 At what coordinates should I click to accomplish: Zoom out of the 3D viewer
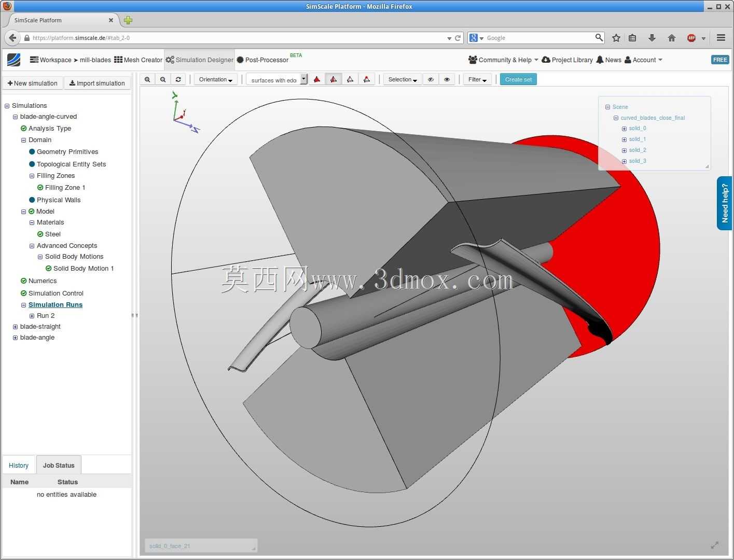(x=163, y=79)
